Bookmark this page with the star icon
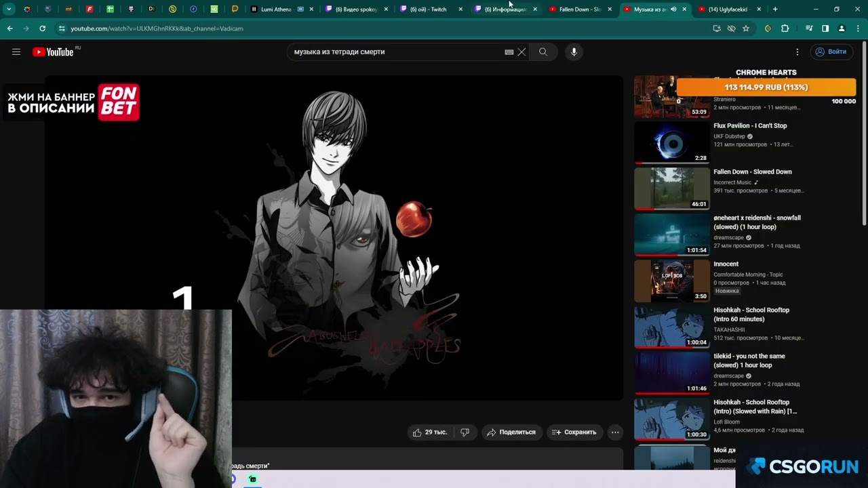This screenshot has height=488, width=868. (746, 28)
